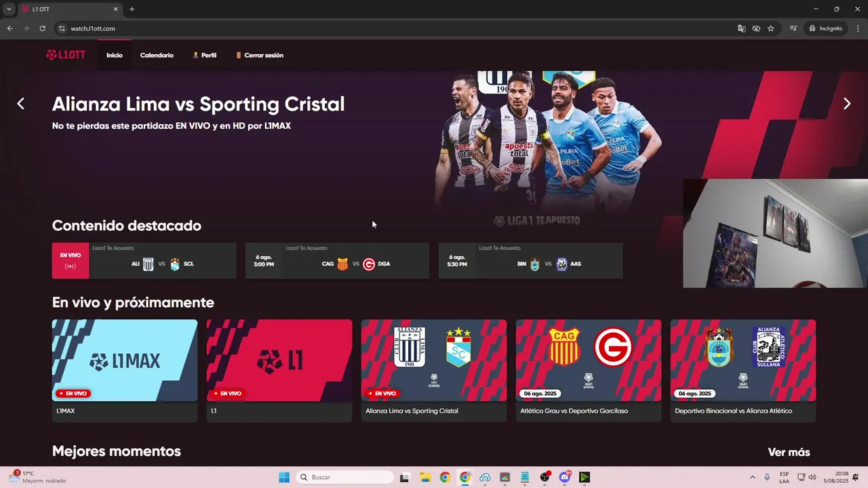Image resolution: width=868 pixels, height=488 pixels.
Task: Open File Explorer from the taskbar
Action: (425, 477)
